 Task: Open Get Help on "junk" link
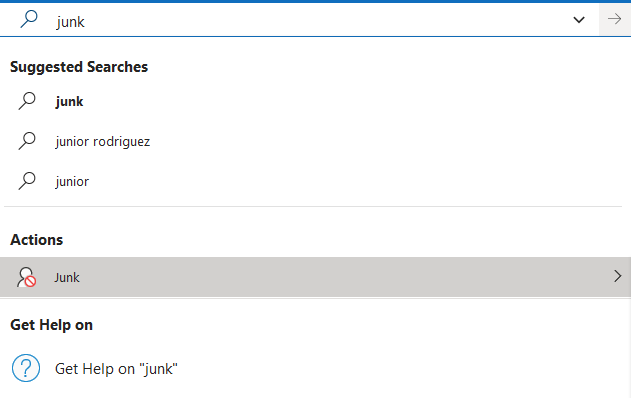click(x=116, y=369)
